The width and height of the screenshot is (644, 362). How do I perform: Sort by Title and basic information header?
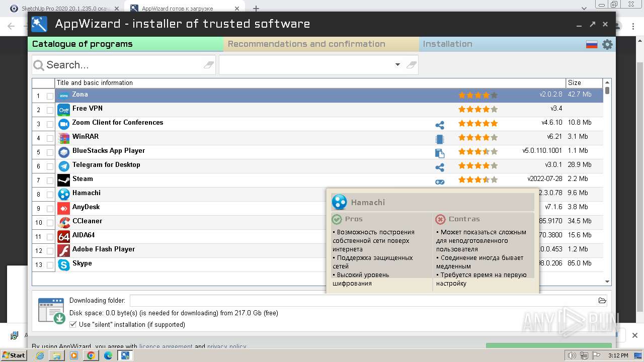click(x=310, y=83)
